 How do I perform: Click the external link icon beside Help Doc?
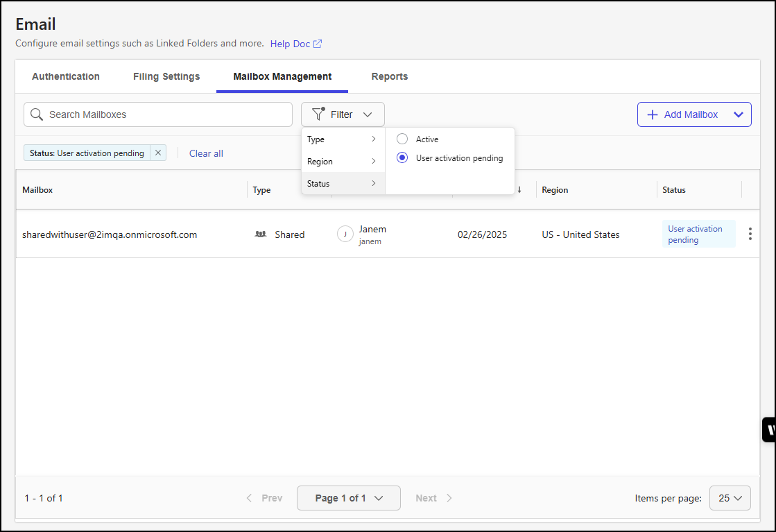318,43
